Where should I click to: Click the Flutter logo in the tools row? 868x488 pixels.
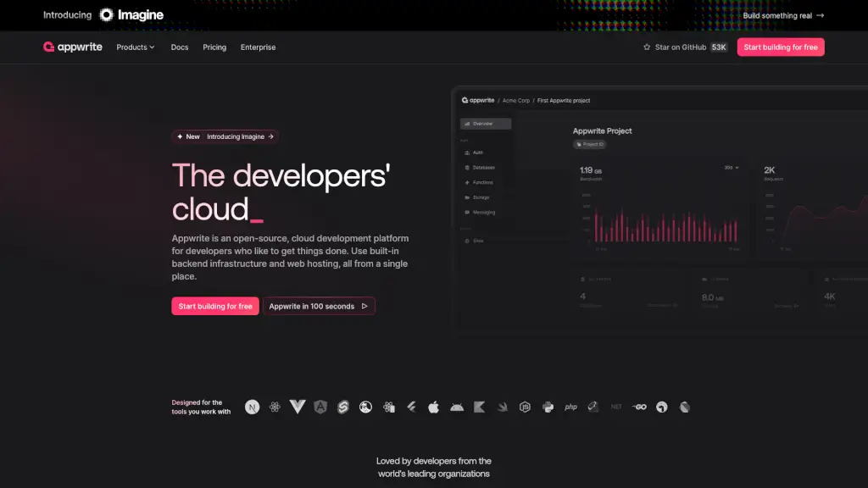pos(412,407)
